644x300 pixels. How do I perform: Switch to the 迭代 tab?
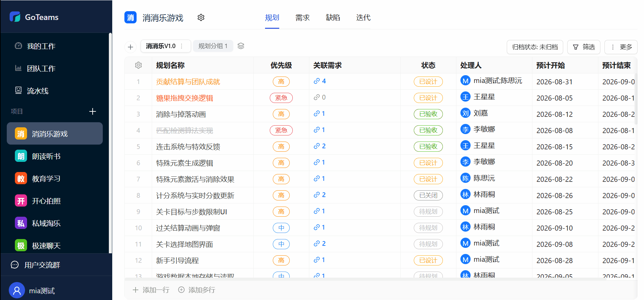tap(363, 18)
